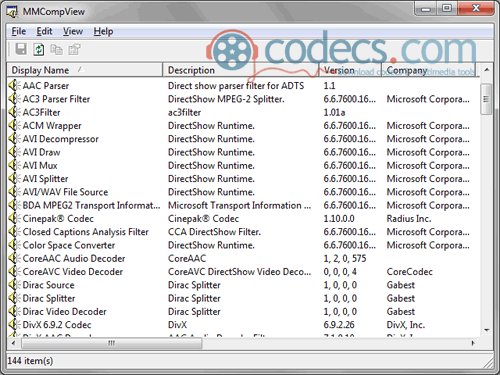Select the AVI Decompressor name

coord(61,139)
